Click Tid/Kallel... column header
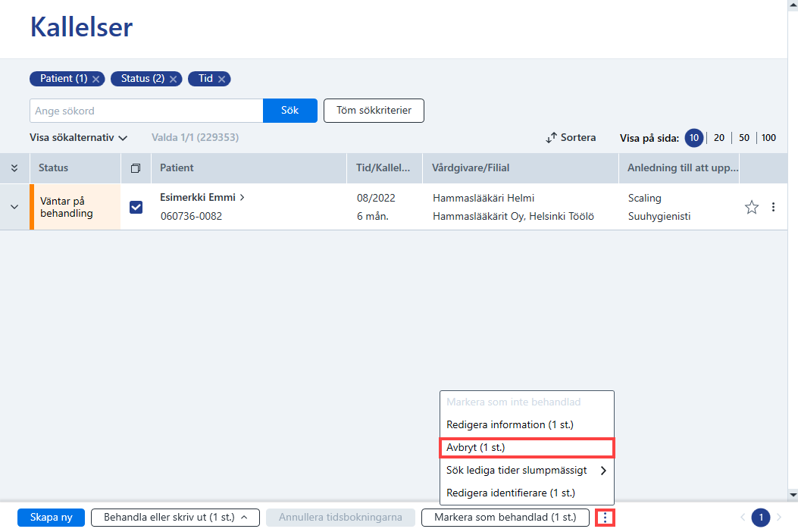The width and height of the screenshot is (798, 532). pos(383,168)
